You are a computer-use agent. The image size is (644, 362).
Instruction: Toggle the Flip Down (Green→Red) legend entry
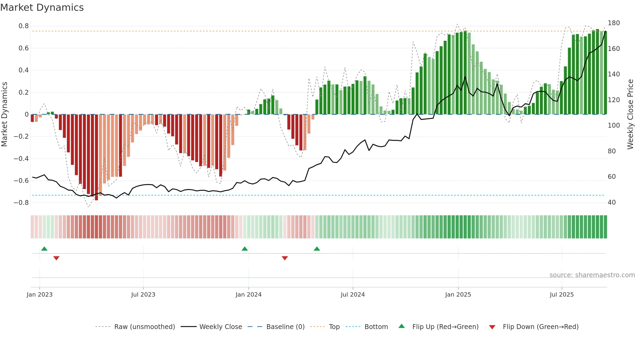tap(533, 327)
